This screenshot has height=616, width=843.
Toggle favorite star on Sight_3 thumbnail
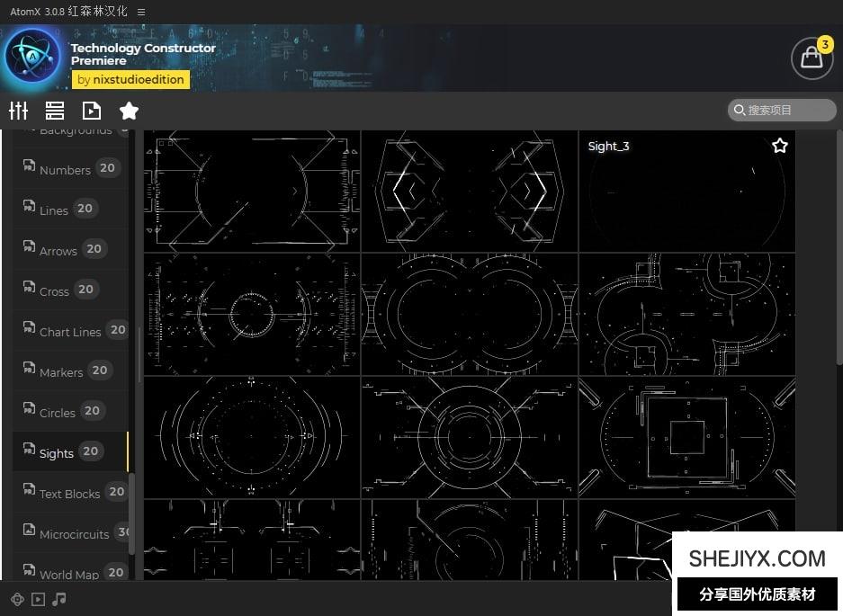779,146
